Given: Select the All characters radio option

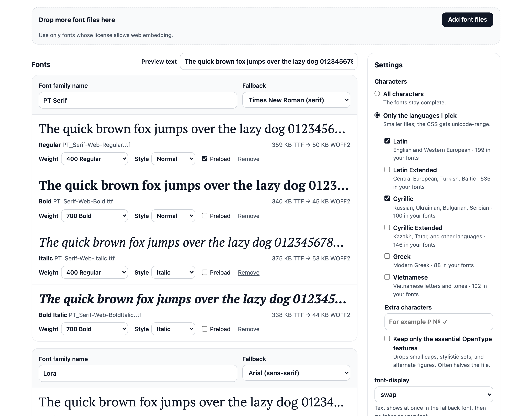Looking at the screenshot, I should click(x=377, y=94).
